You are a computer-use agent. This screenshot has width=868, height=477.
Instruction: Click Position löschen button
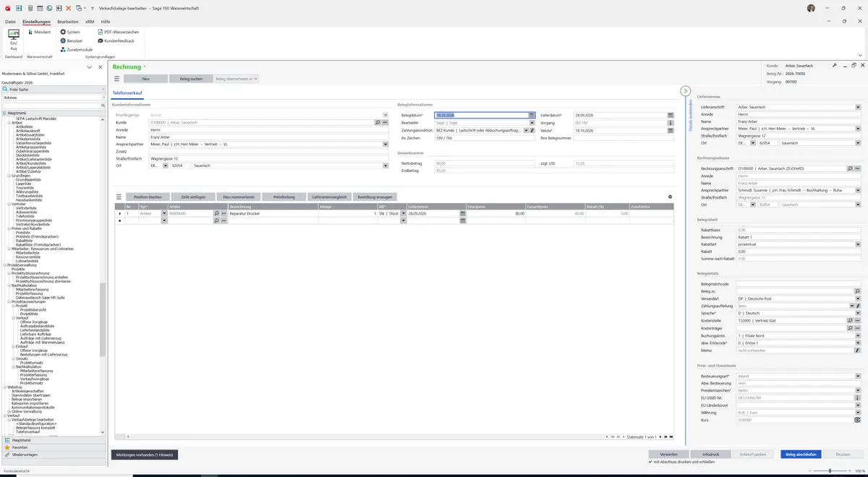point(148,197)
